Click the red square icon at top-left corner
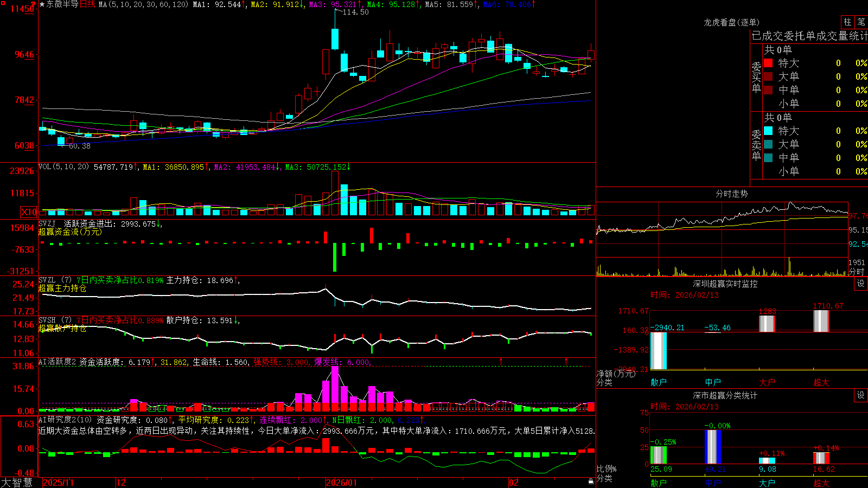This screenshot has height=488, width=868. click(x=2, y=3)
